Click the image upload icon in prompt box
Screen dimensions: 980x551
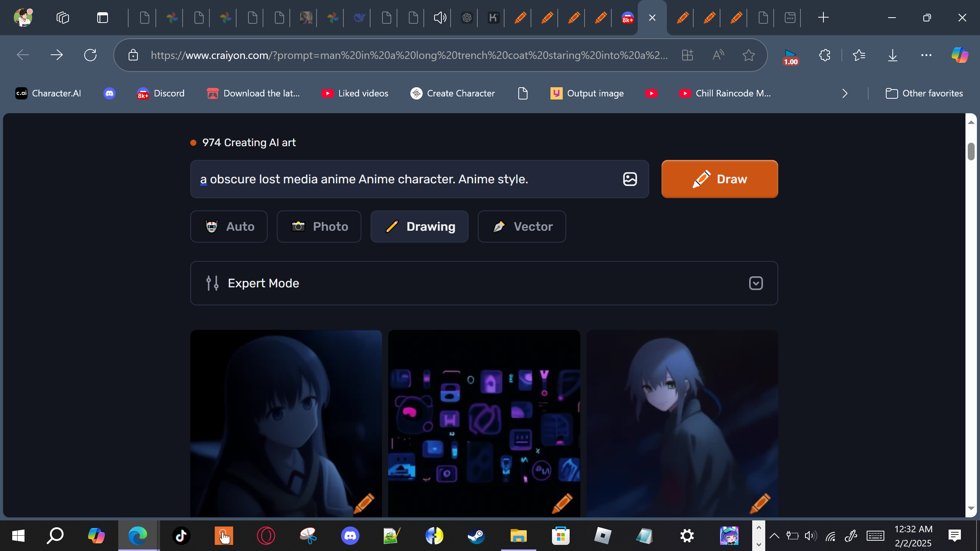pos(630,179)
